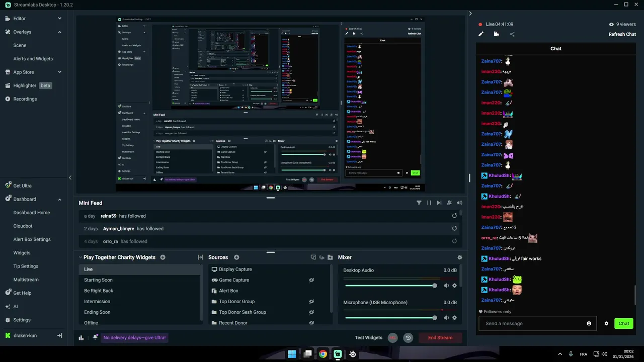The width and height of the screenshot is (644, 362).
Task: Collapse the Dashboard section chevron
Action: (x=59, y=200)
